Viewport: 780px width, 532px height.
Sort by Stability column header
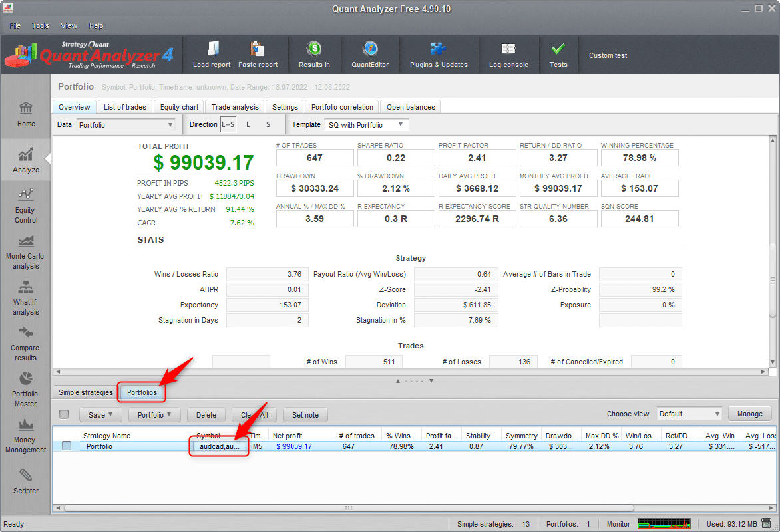point(481,436)
